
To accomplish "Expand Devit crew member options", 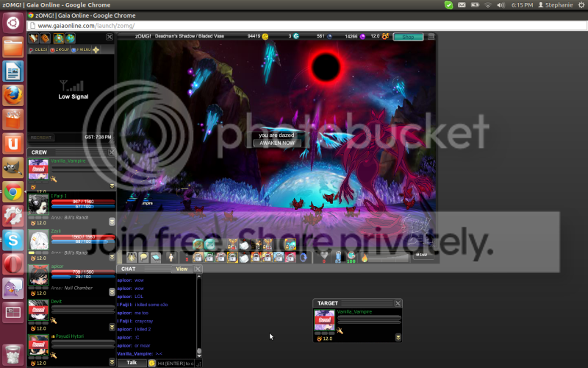I will click(x=112, y=327).
